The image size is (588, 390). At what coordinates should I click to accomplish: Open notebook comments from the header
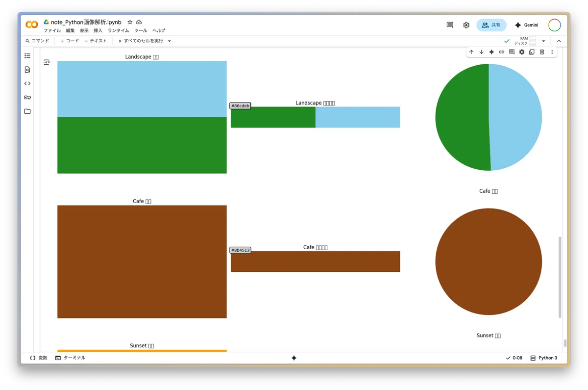[450, 25]
